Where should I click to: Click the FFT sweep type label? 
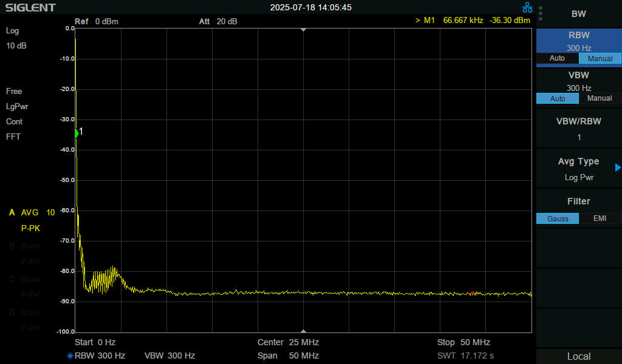pos(13,136)
